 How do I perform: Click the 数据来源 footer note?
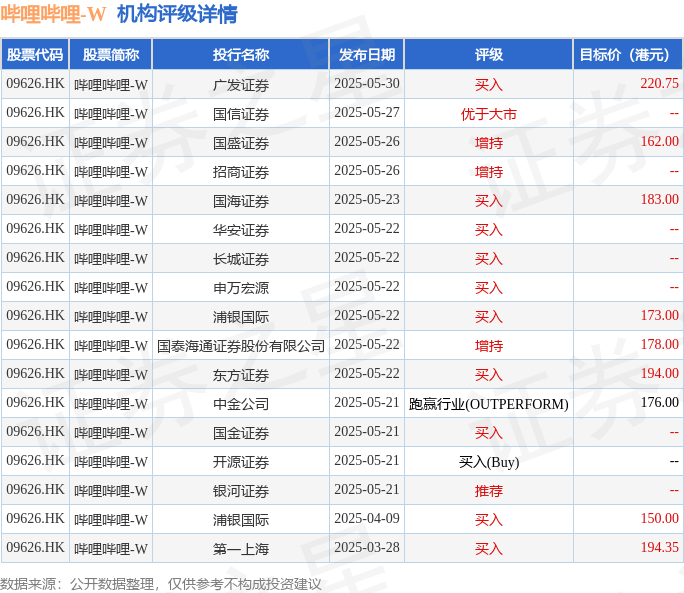tap(161, 584)
